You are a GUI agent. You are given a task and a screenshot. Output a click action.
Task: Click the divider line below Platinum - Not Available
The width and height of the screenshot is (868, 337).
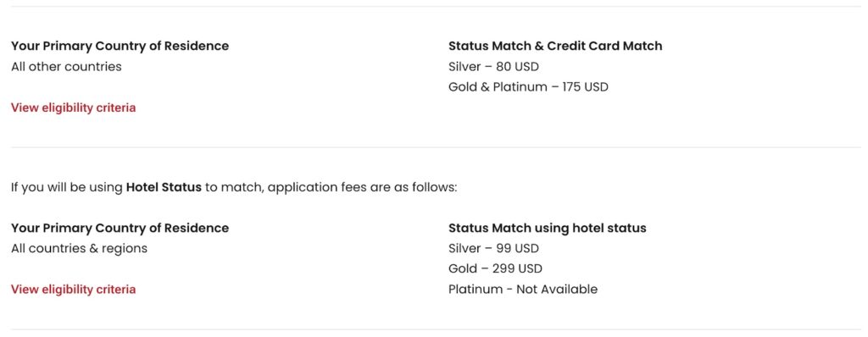(437, 330)
